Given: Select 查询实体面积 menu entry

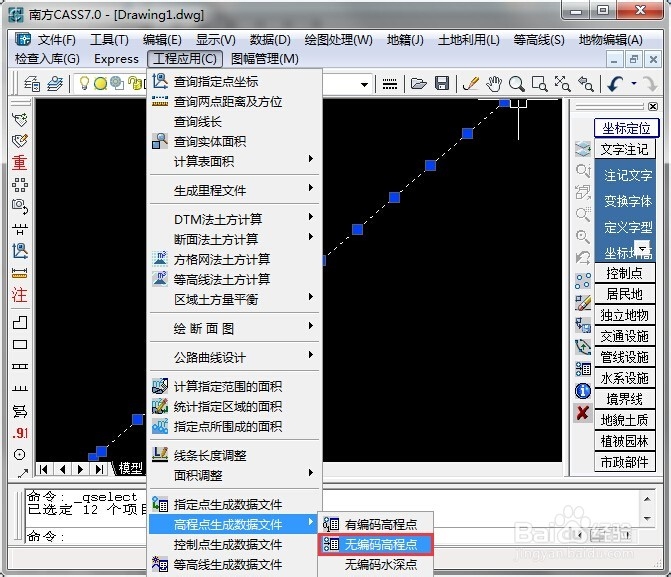Looking at the screenshot, I should tap(235, 141).
